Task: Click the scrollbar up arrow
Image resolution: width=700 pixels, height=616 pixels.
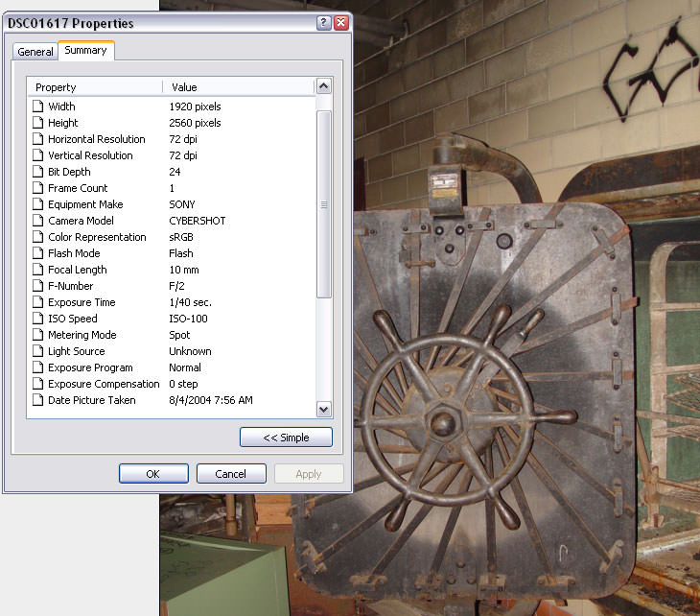Action: [x=324, y=87]
